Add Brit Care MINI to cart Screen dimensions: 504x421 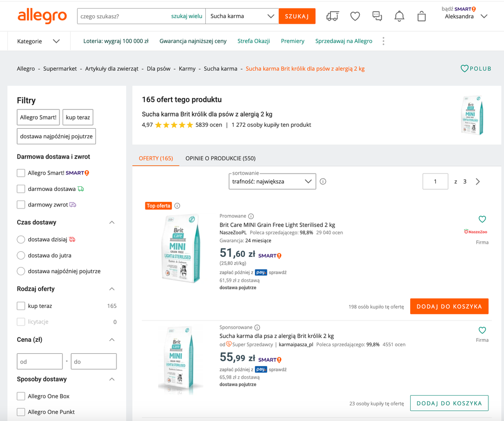coord(449,306)
